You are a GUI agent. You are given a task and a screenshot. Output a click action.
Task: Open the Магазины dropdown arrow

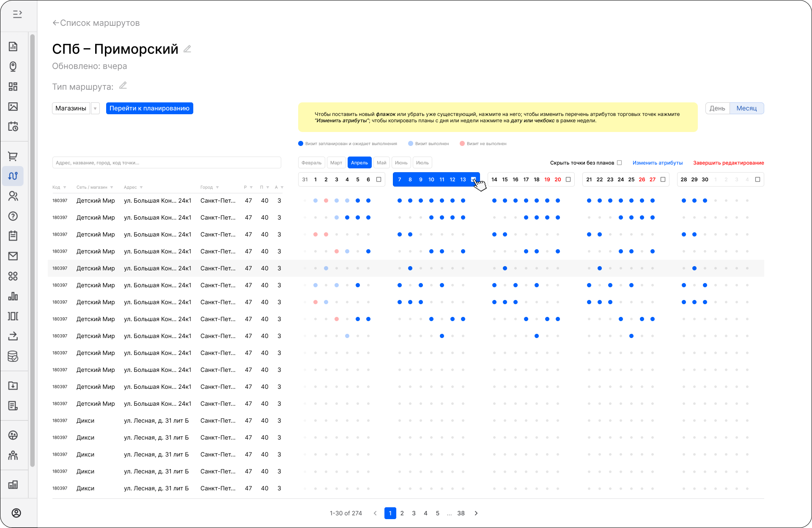point(95,108)
